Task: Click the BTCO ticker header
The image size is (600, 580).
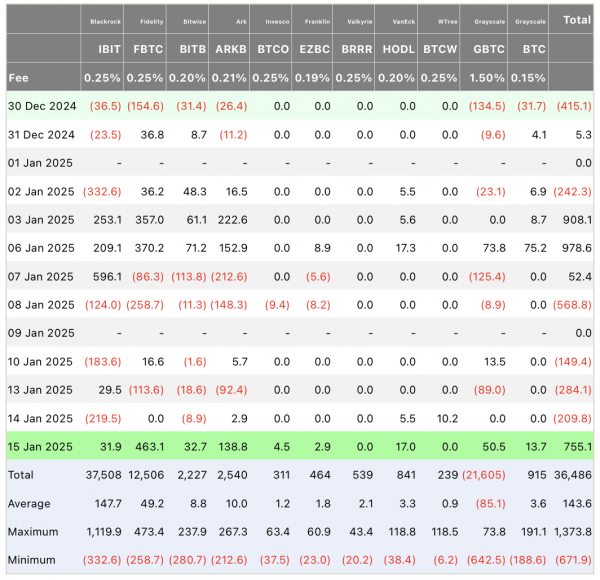Action: (x=273, y=49)
